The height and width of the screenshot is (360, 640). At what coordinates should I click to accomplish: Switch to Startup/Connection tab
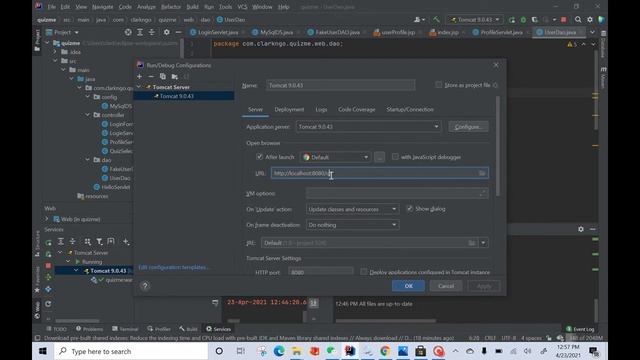click(x=410, y=109)
